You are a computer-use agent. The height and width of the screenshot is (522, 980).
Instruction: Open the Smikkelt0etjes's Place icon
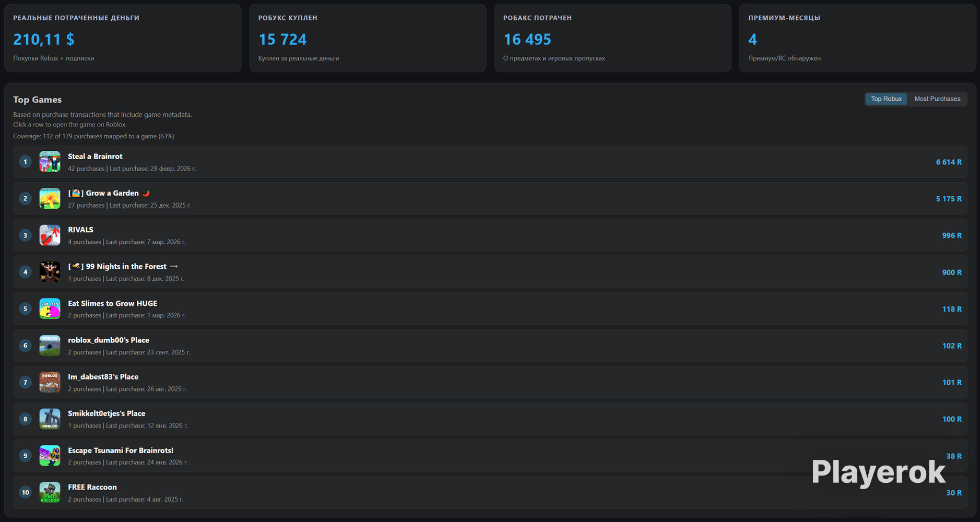tap(50, 419)
